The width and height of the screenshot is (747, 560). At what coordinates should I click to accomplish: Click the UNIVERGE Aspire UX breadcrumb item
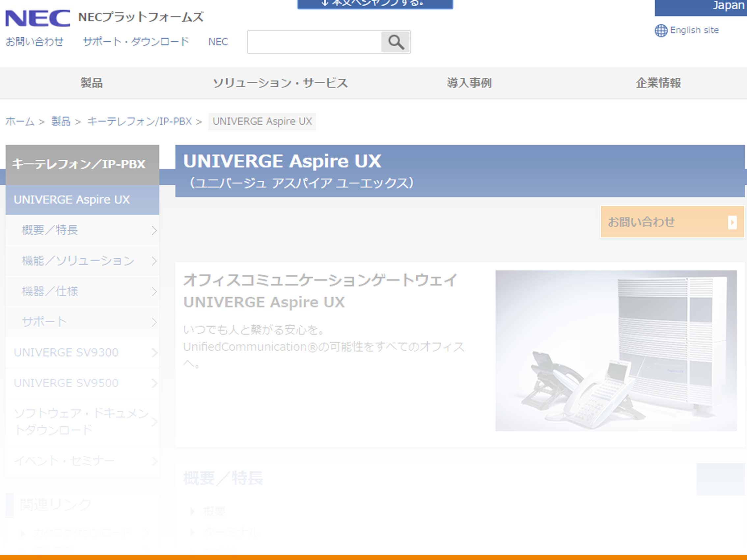(262, 121)
